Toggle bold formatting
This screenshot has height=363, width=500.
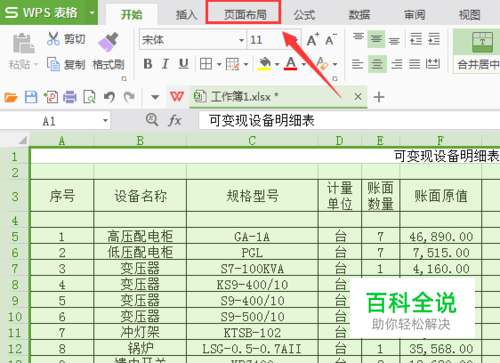tap(148, 64)
